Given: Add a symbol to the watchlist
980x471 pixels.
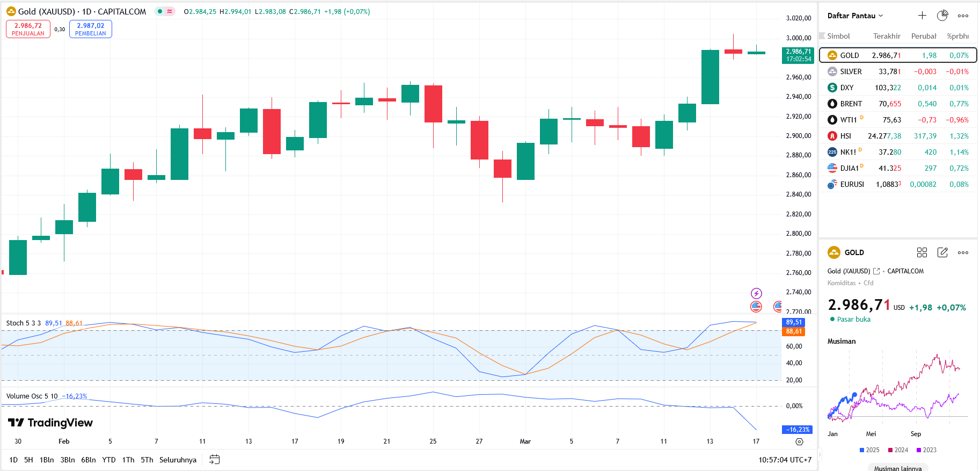Looking at the screenshot, I should point(922,16).
